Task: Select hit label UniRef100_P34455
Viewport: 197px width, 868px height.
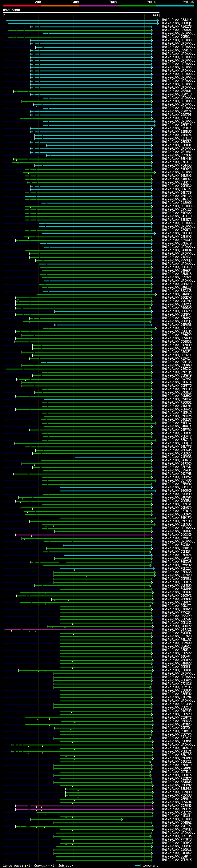Action: pyautogui.click(x=177, y=165)
